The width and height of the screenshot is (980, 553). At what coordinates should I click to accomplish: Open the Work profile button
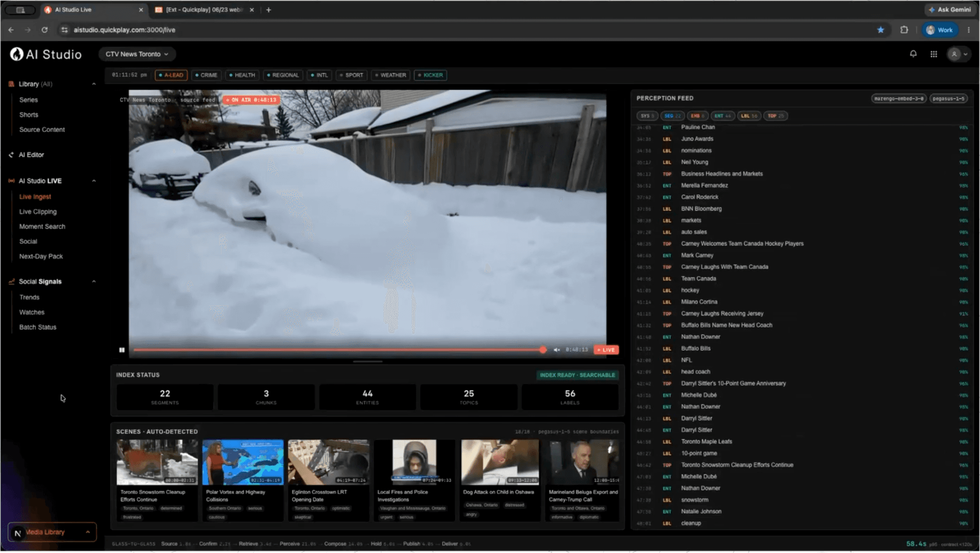pyautogui.click(x=940, y=30)
